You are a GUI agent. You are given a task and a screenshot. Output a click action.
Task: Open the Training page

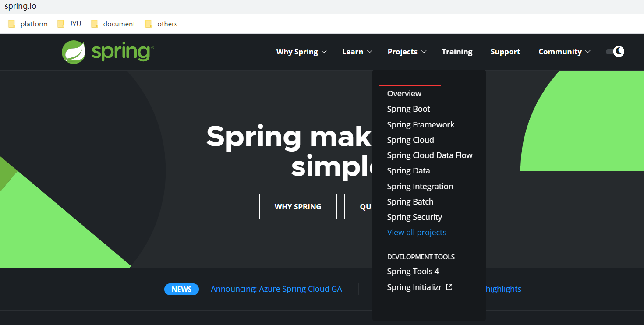pyautogui.click(x=457, y=52)
